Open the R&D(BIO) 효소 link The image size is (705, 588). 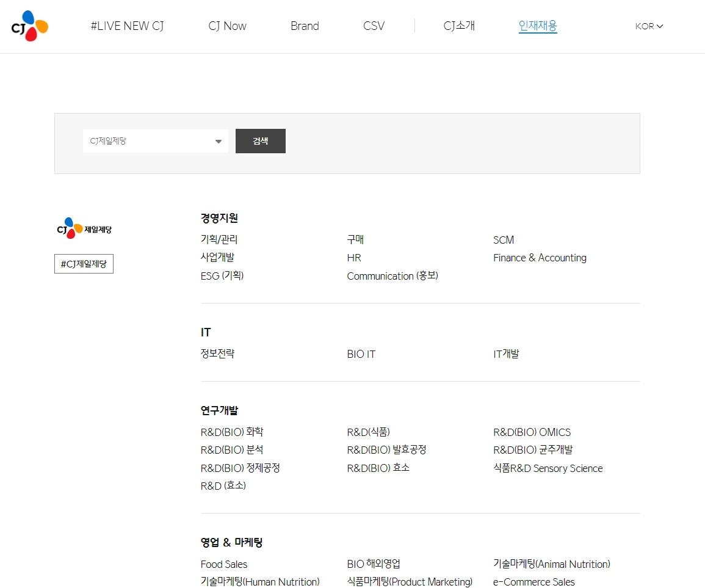point(378,468)
